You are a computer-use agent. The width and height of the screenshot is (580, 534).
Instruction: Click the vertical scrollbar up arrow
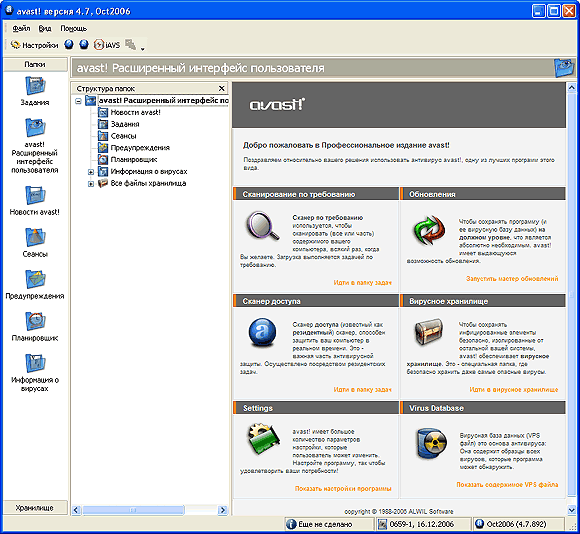tap(571, 88)
